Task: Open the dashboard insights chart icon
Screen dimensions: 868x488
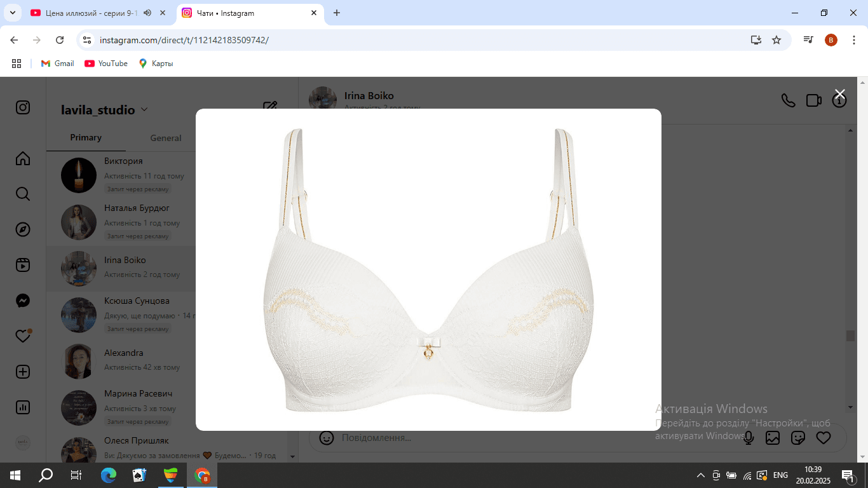Action: (x=23, y=407)
